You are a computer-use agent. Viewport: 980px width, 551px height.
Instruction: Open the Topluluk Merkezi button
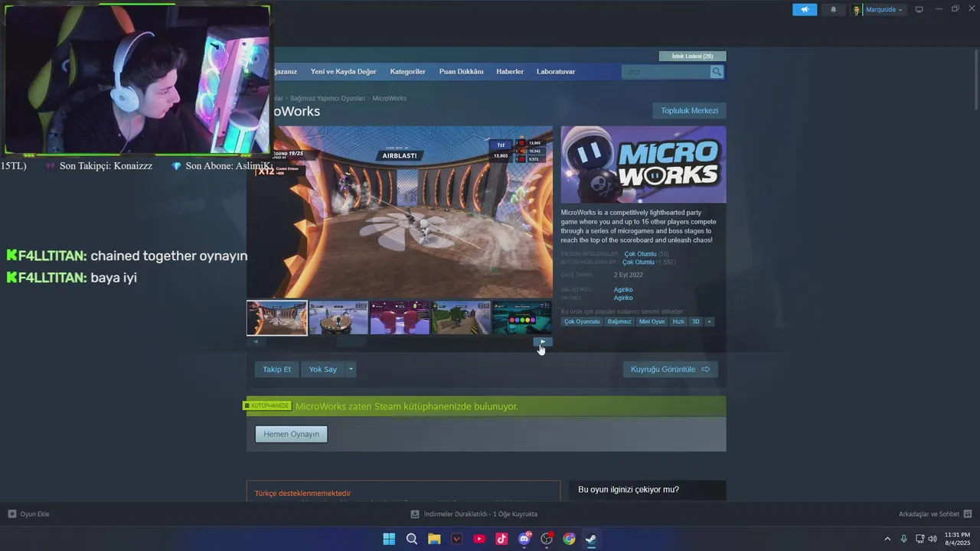coord(689,111)
